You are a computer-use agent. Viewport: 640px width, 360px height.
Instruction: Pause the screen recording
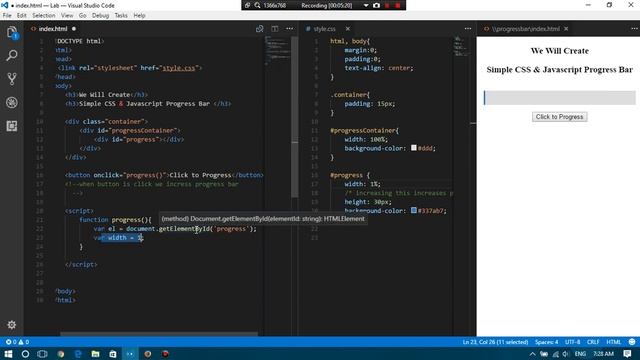click(387, 5)
